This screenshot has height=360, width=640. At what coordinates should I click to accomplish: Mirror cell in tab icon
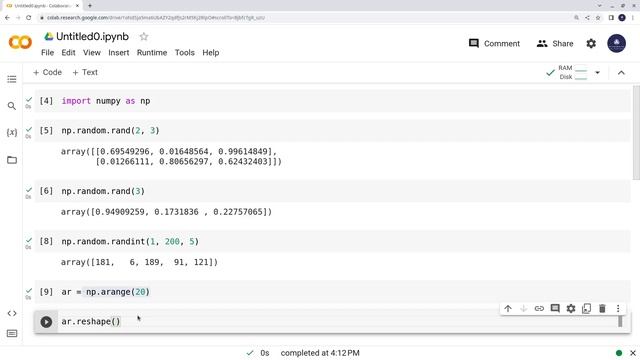pyautogui.click(x=587, y=309)
